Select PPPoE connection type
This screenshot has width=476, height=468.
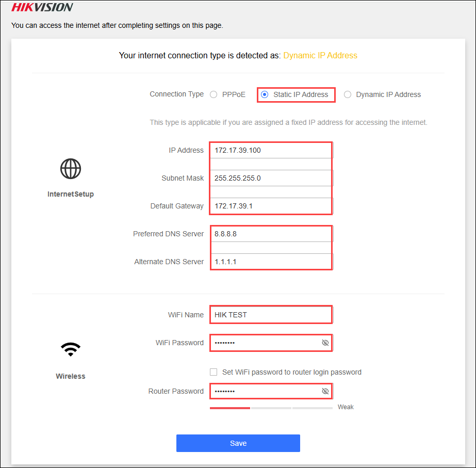(214, 94)
